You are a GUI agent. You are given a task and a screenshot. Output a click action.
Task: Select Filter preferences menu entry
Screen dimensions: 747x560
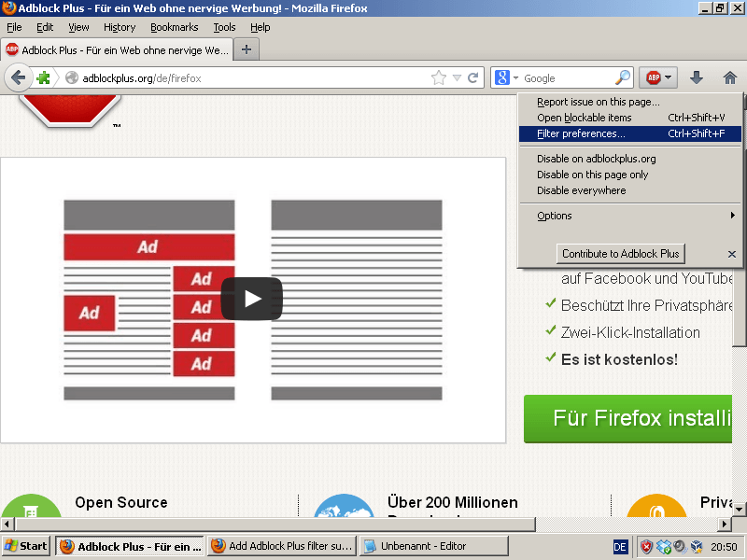tap(629, 133)
